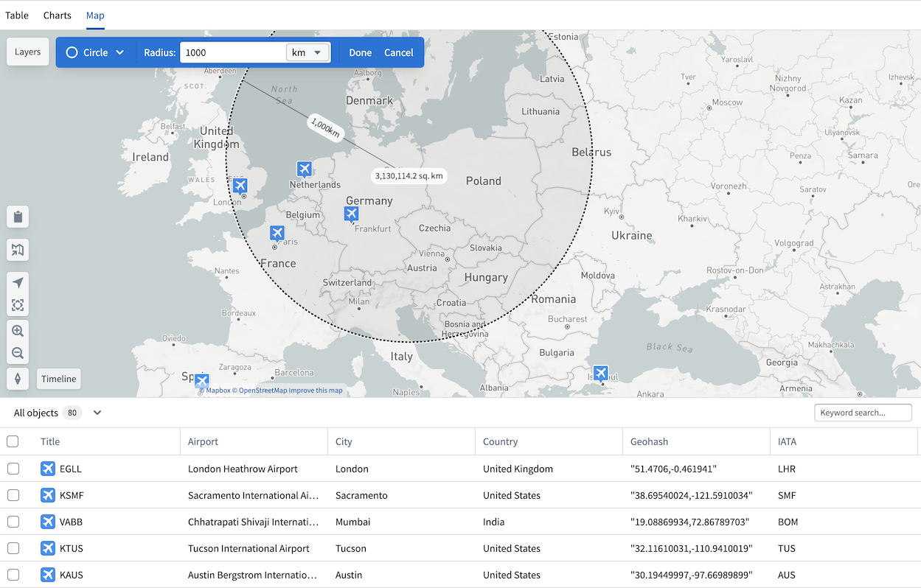Select the geolocation arrow tool
This screenshot has width=921, height=588.
17,282
